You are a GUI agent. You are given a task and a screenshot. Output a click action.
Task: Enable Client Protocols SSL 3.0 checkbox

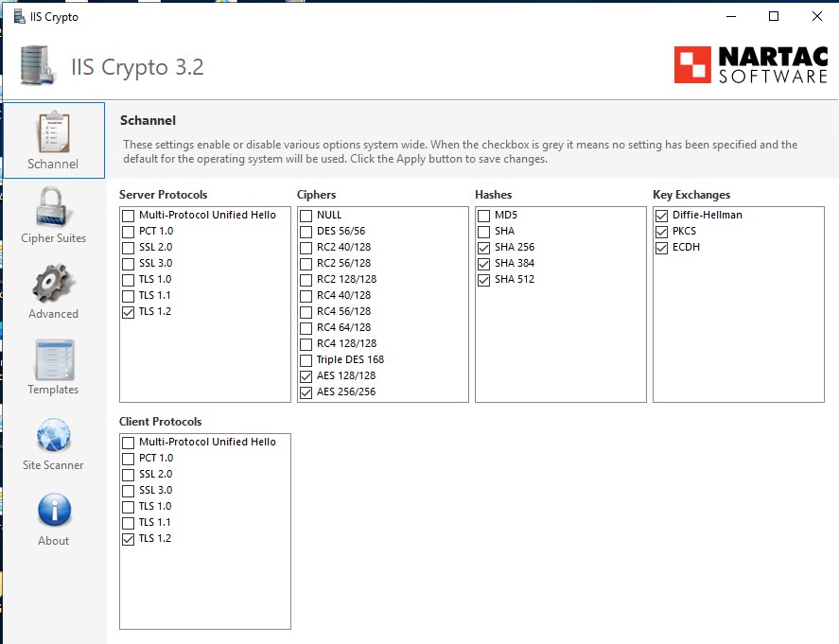pos(128,491)
